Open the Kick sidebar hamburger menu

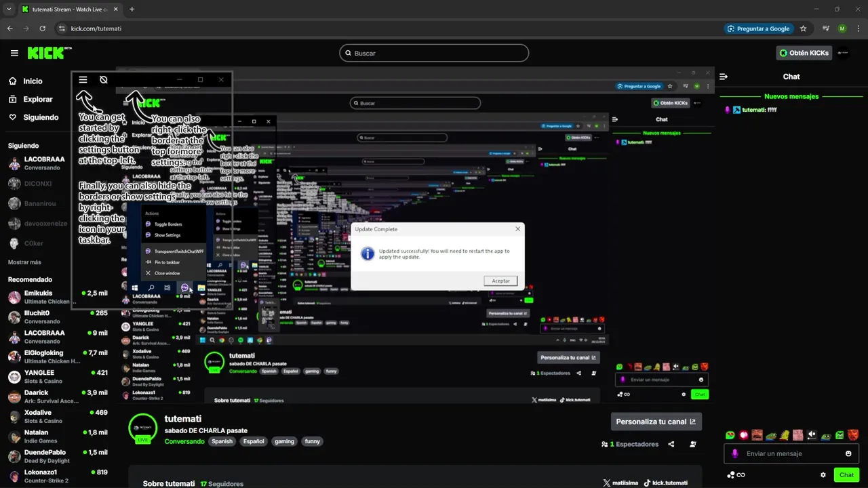pyautogui.click(x=14, y=53)
